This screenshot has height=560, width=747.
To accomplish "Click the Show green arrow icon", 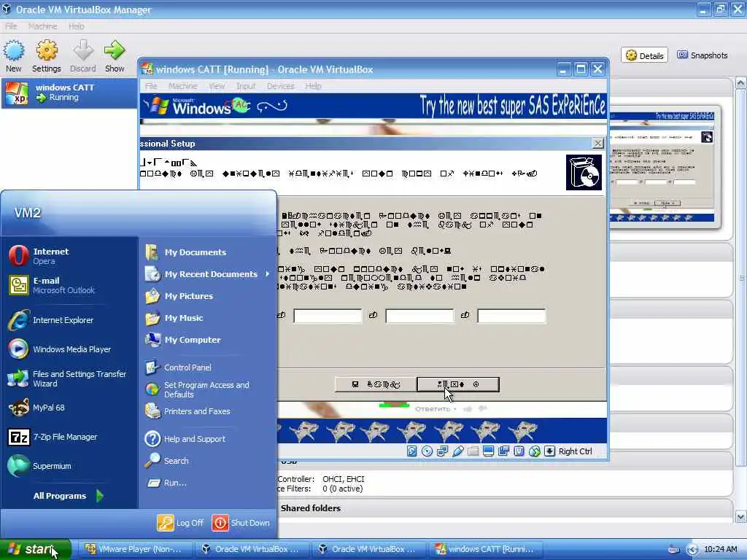I will click(x=115, y=50).
